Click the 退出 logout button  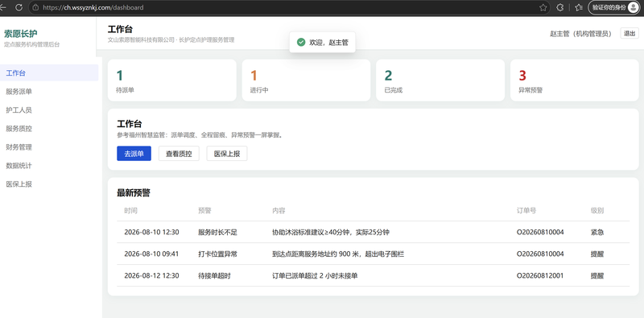coord(630,33)
